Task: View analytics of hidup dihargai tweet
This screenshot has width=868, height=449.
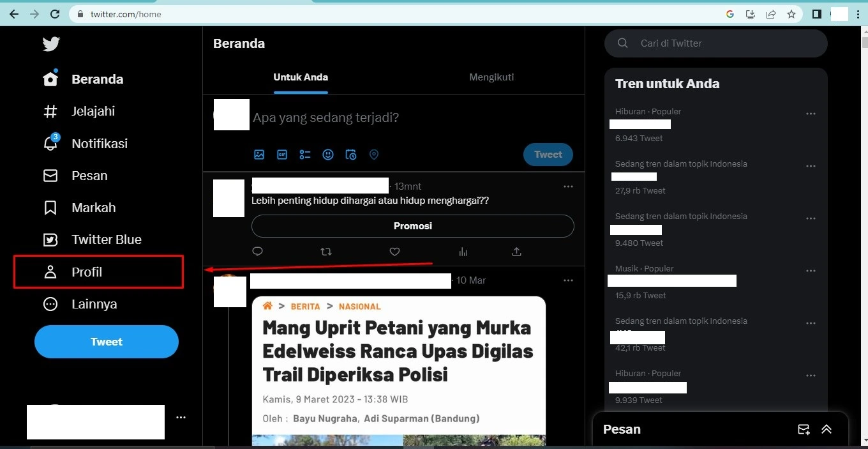Action: (x=463, y=252)
